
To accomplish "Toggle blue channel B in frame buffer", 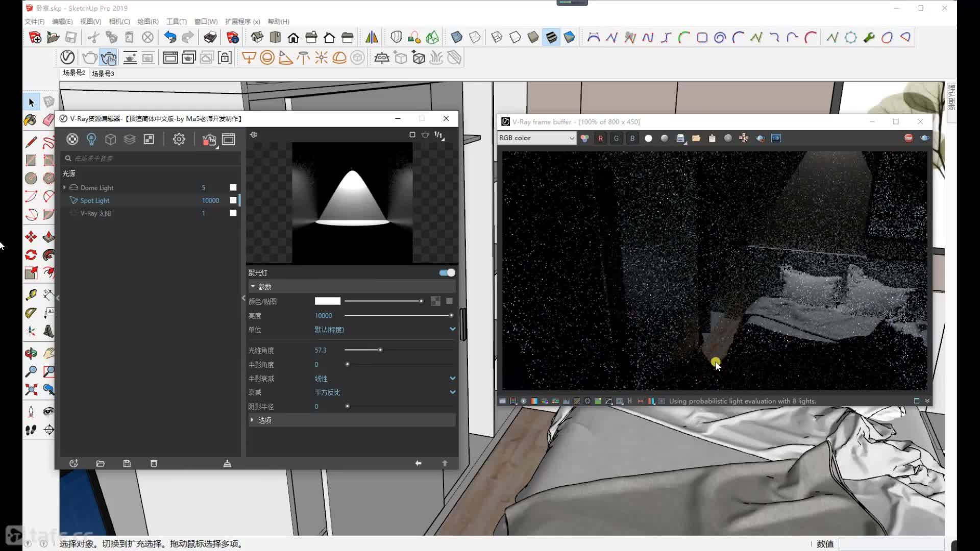I will [x=632, y=138].
